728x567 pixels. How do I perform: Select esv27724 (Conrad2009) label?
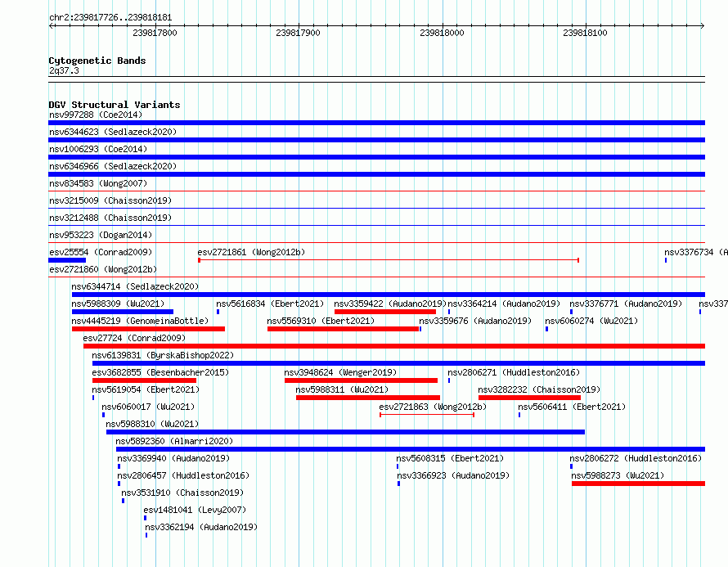pos(135,338)
